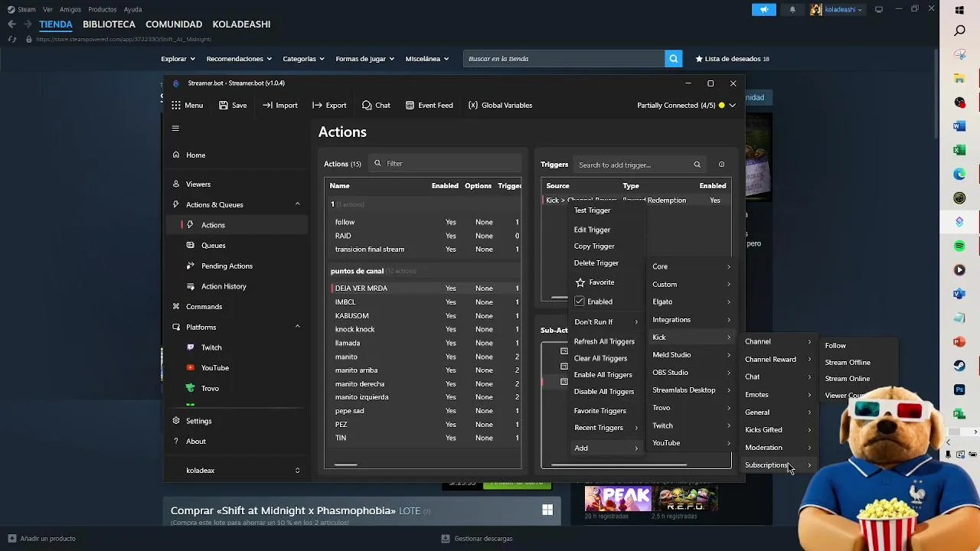Open Import in the Streamer.bot toolbar
This screenshot has height=551, width=980.
pyautogui.click(x=280, y=106)
